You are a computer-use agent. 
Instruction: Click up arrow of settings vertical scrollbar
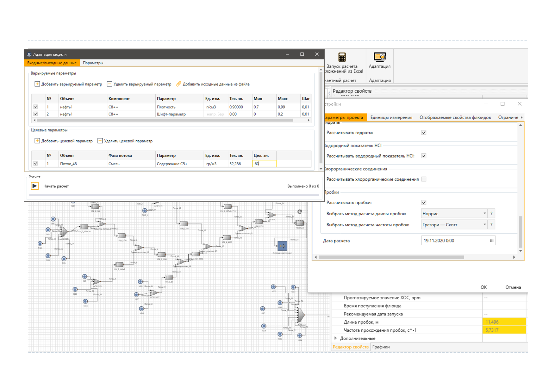(x=521, y=125)
